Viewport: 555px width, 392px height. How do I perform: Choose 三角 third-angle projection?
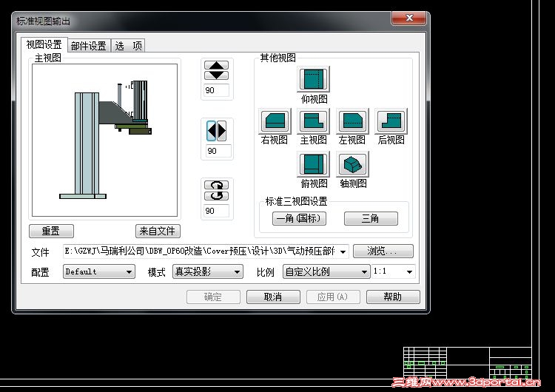[x=371, y=218]
